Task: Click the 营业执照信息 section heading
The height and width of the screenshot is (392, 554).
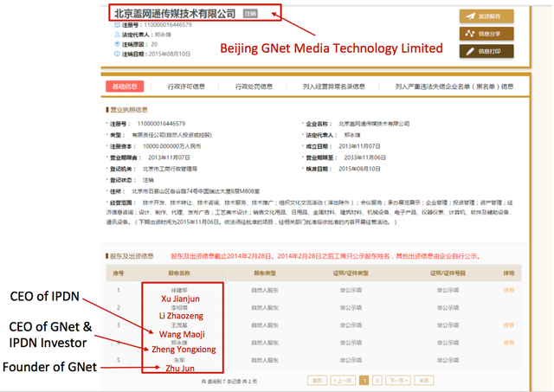Action: coord(129,110)
